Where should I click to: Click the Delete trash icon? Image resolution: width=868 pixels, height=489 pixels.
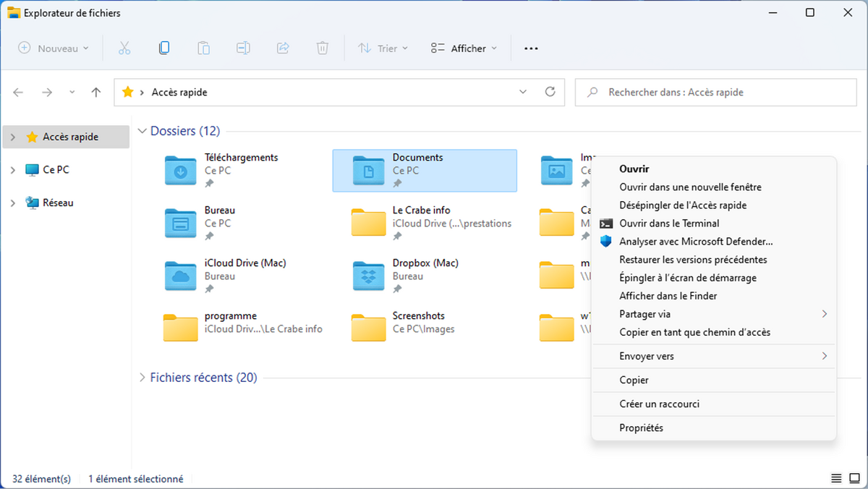(x=323, y=48)
